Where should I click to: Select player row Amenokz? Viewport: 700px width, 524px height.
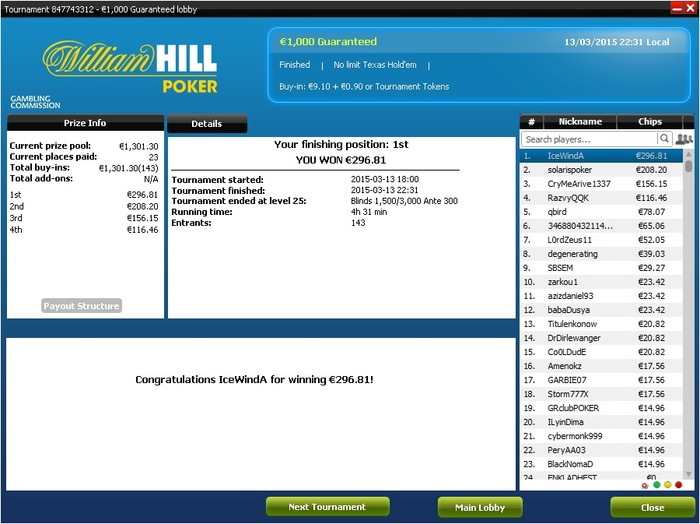pos(601,366)
